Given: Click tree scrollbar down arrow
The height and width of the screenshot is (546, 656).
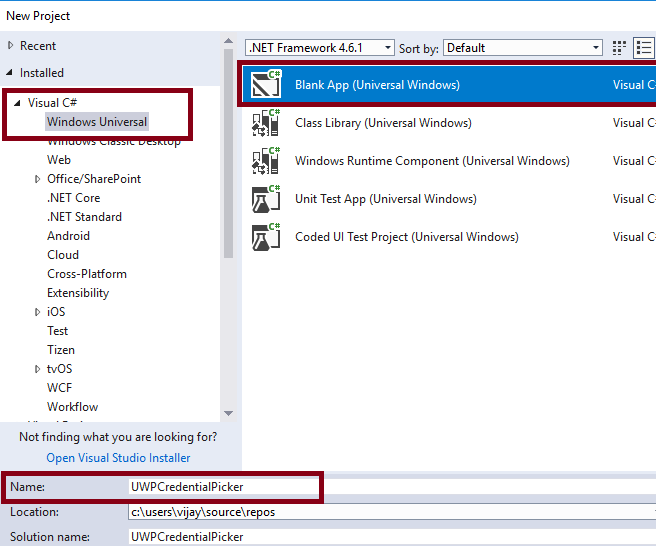Looking at the screenshot, I should tap(228, 413).
